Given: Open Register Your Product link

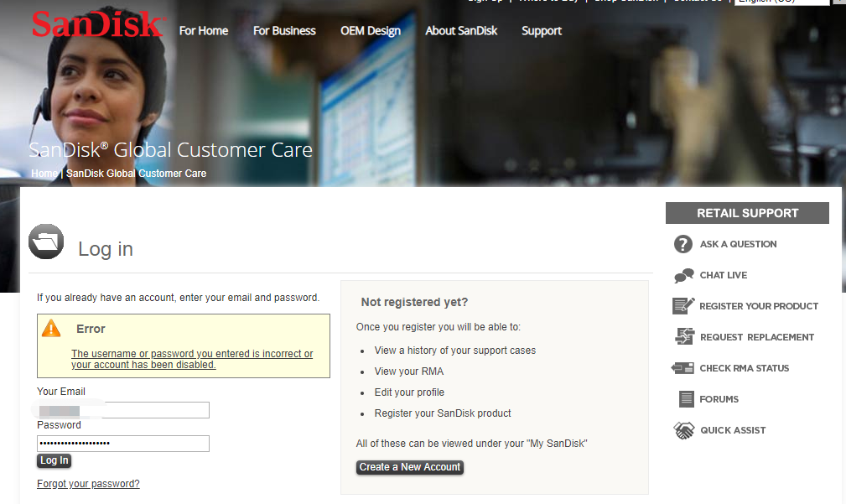Looking at the screenshot, I should 759,306.
